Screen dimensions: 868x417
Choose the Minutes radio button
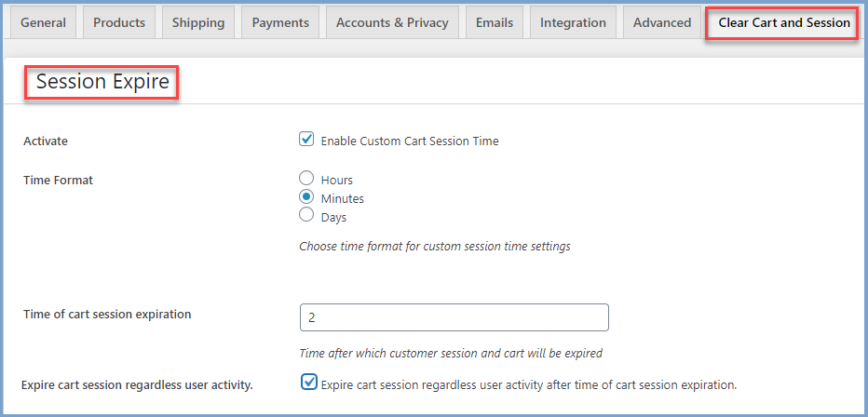point(306,197)
